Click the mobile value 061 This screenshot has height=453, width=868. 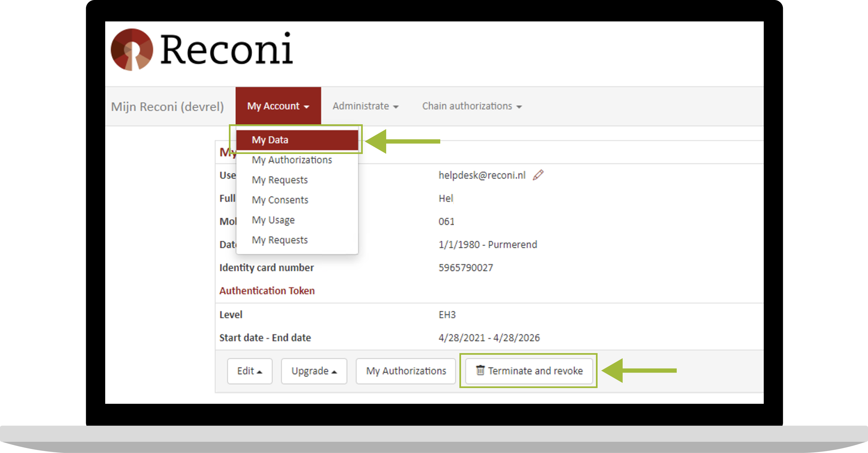(446, 222)
